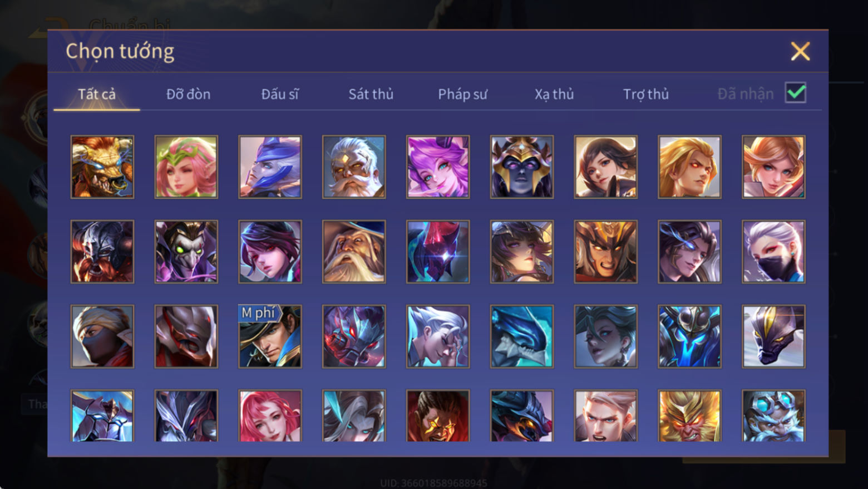Image resolution: width=868 pixels, height=489 pixels.
Task: Switch to the 'Đỡ đòn' tab
Action: click(x=188, y=94)
